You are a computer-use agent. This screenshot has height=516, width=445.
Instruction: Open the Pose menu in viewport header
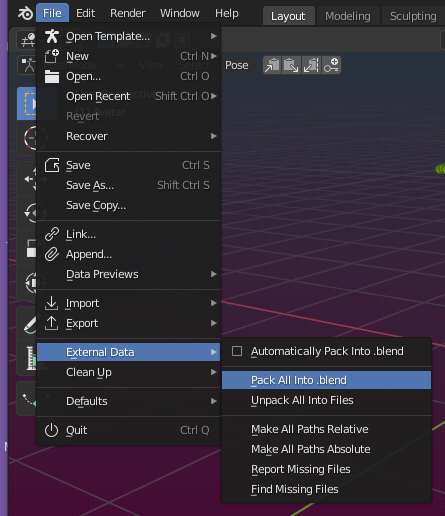point(236,65)
